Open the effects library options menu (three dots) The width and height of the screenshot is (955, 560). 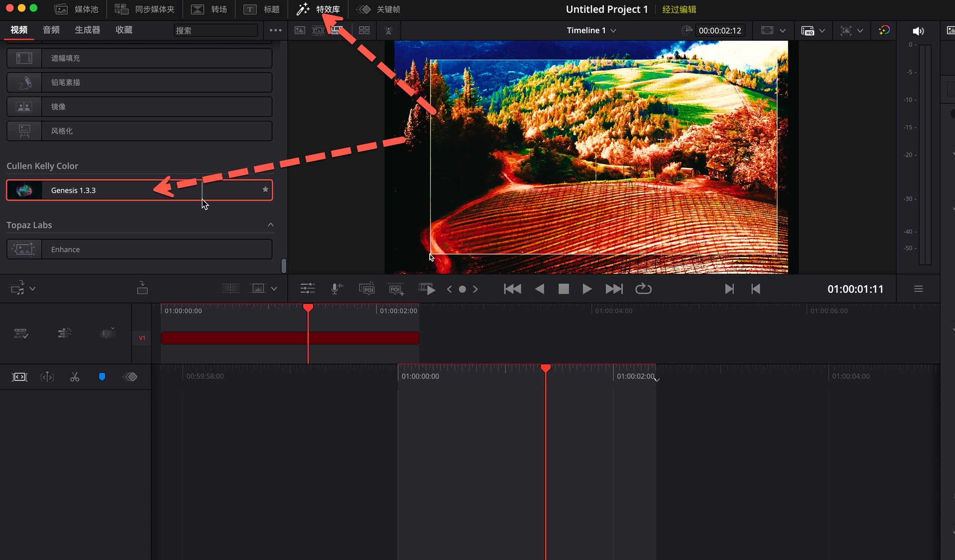point(276,30)
